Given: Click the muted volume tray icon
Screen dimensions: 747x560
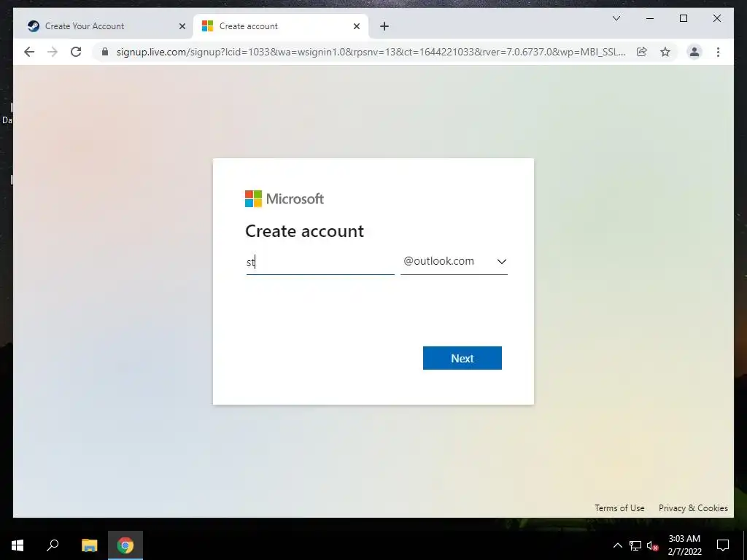Looking at the screenshot, I should [x=653, y=545].
